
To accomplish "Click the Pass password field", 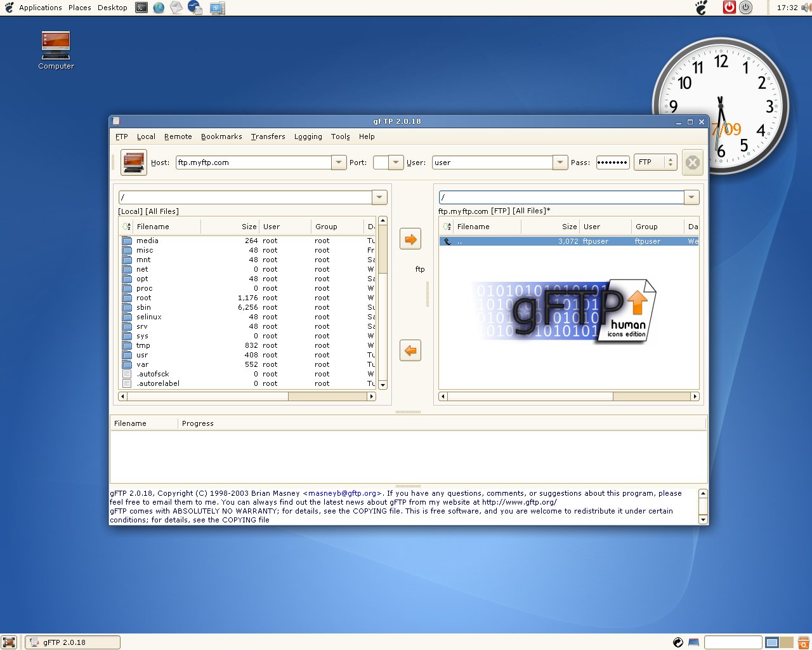I will 613,162.
